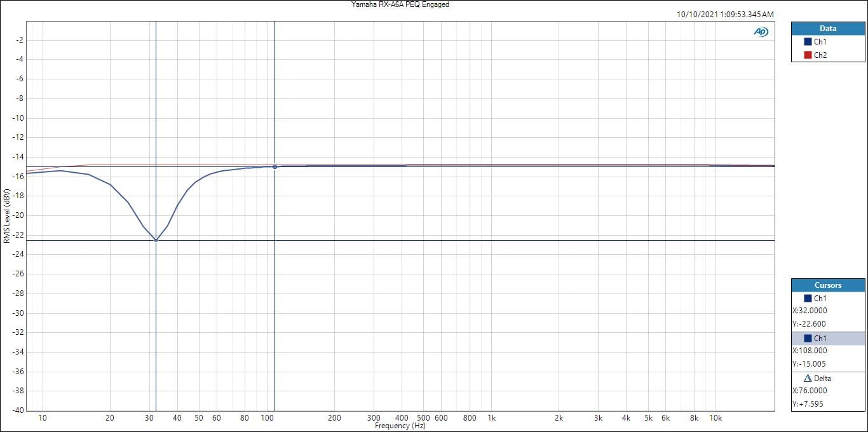This screenshot has height=432, width=868.
Task: Select the Y:-15.005 cursor value
Action: pos(809,364)
